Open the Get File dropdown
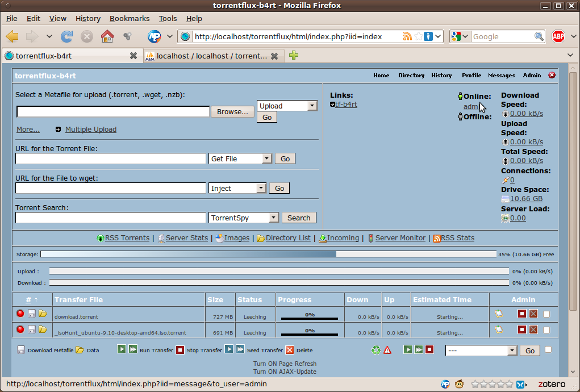The width and height of the screenshot is (580, 392). coord(240,159)
